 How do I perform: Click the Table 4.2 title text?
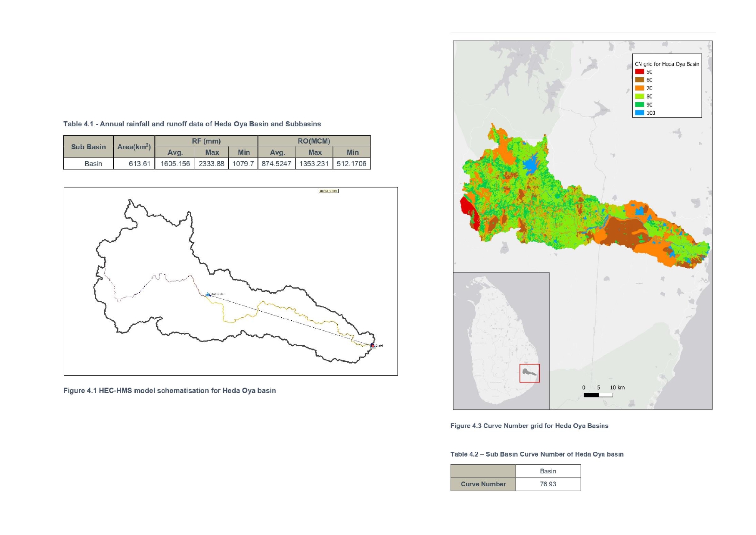[x=537, y=454]
